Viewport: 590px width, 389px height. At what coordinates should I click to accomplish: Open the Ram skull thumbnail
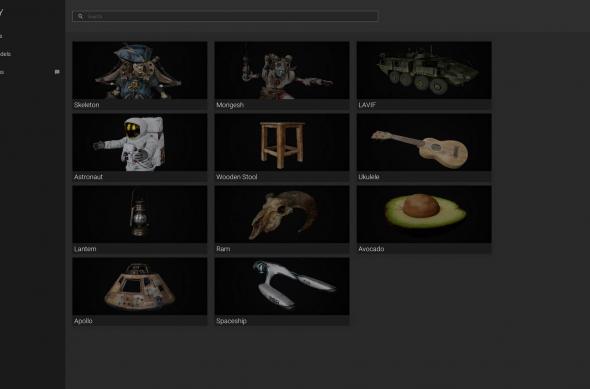pyautogui.click(x=282, y=214)
